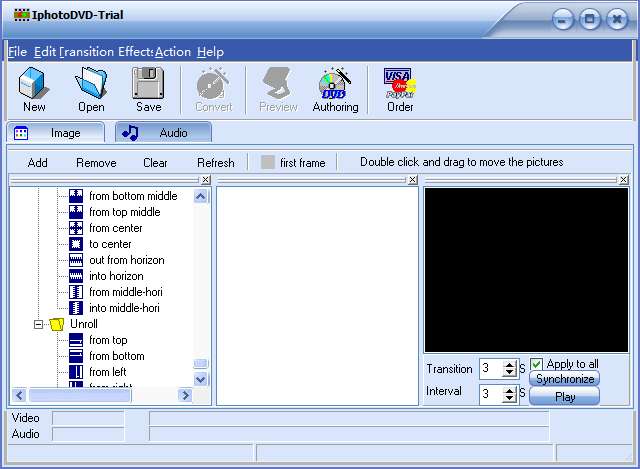
Task: Close the preview panel
Action: (x=624, y=180)
